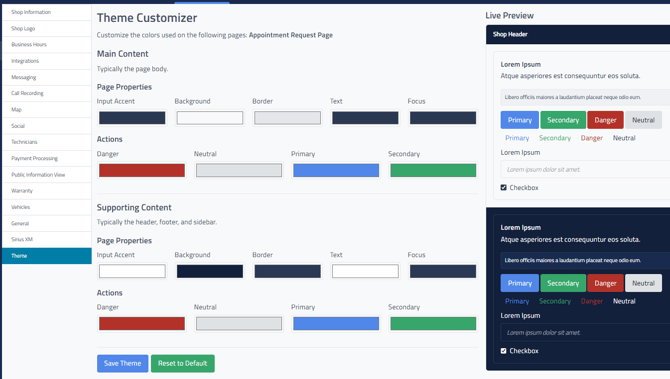Change Main Content Neutral action color

[x=239, y=170]
